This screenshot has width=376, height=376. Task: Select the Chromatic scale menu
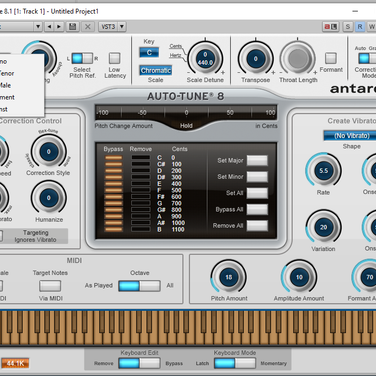tap(156, 70)
